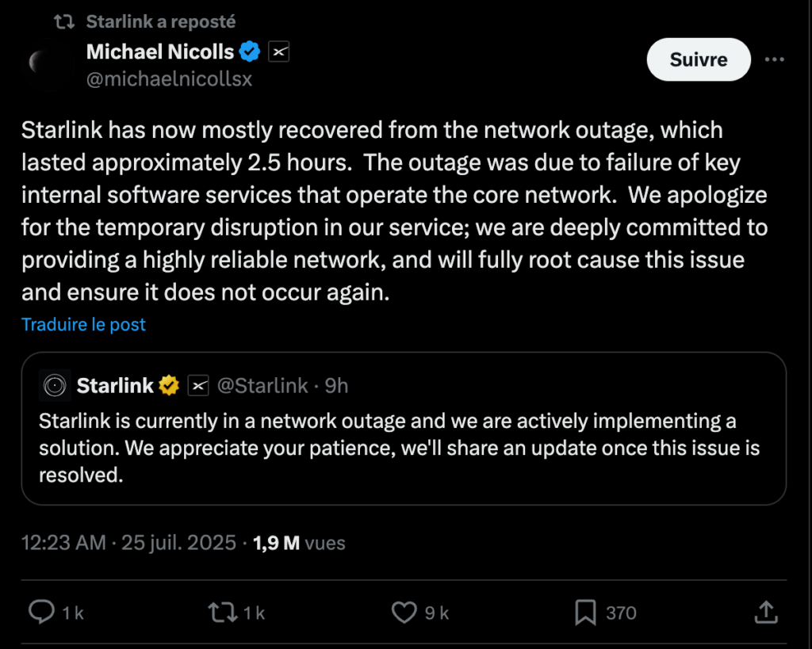The height and width of the screenshot is (649, 812).
Task: Bookmark the post
Action: click(585, 612)
